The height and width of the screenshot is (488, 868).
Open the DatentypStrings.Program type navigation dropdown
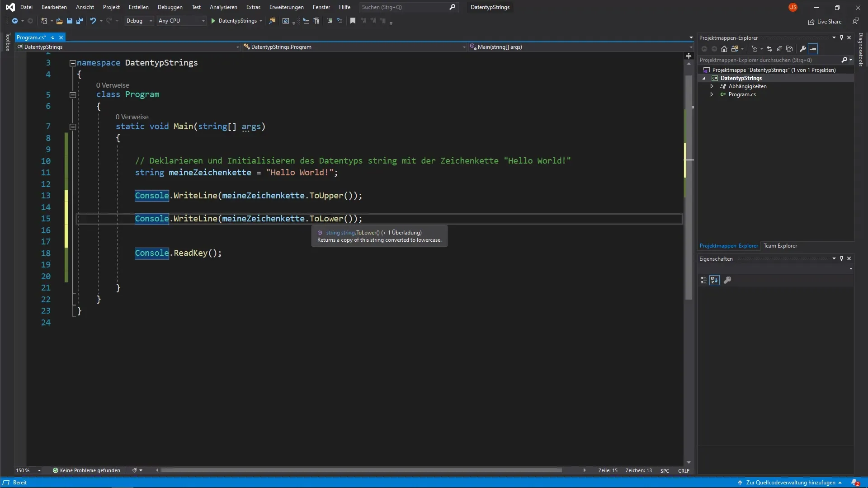point(354,47)
